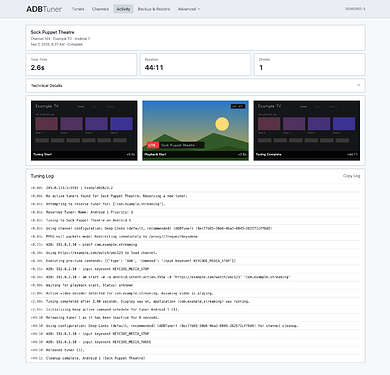Click the Technical Details chevron arrow

tap(359, 85)
